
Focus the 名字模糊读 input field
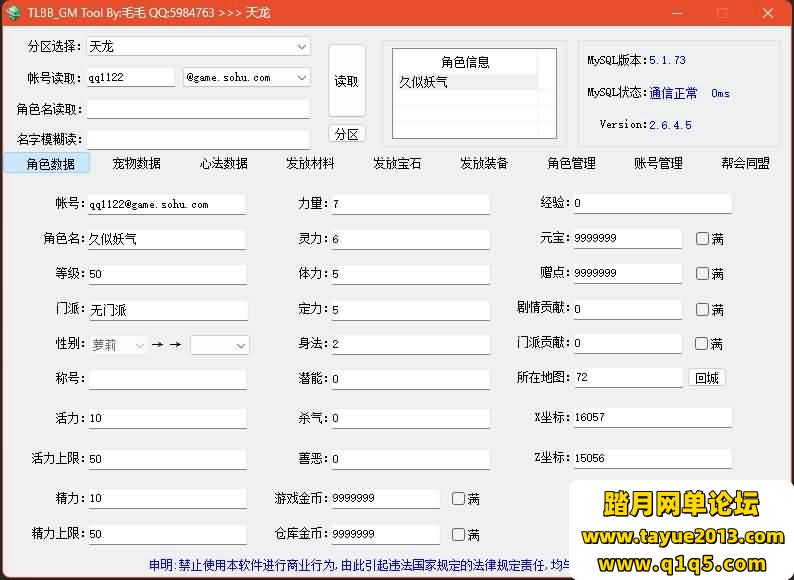click(198, 139)
